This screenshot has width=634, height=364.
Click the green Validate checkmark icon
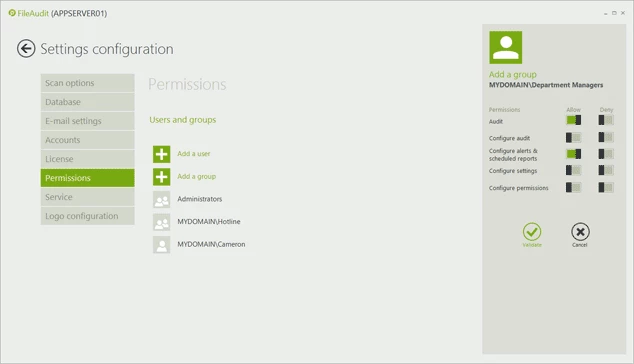pyautogui.click(x=532, y=232)
